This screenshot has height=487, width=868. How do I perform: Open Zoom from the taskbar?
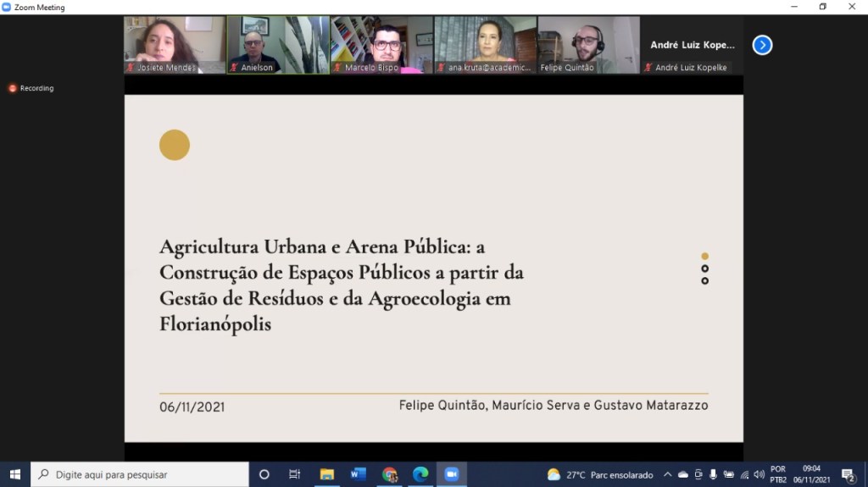pos(451,474)
